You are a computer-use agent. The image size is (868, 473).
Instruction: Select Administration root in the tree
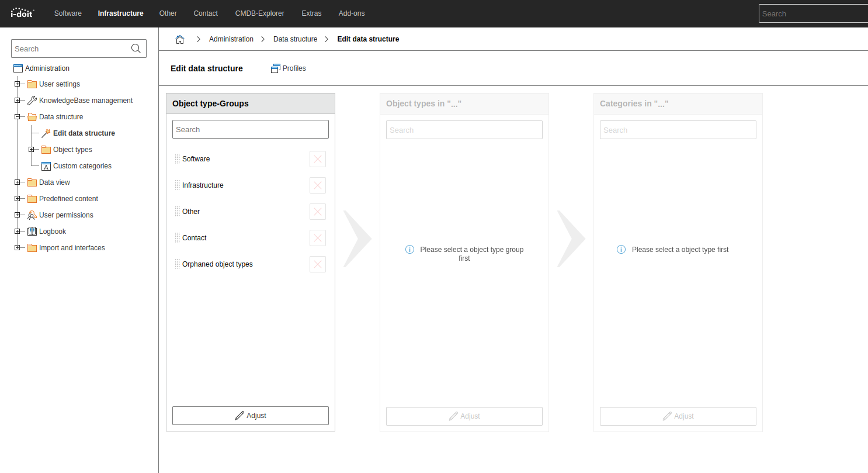coord(47,68)
